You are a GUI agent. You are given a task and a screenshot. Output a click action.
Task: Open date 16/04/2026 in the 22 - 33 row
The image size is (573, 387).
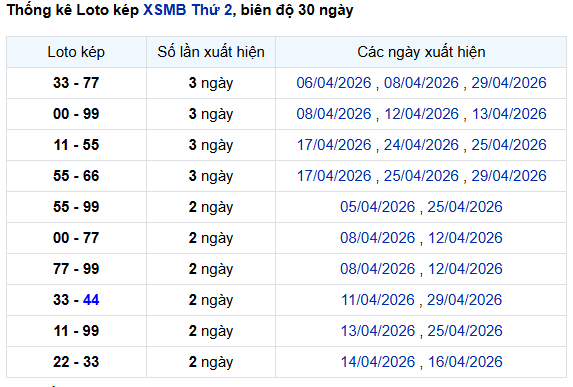(x=465, y=362)
